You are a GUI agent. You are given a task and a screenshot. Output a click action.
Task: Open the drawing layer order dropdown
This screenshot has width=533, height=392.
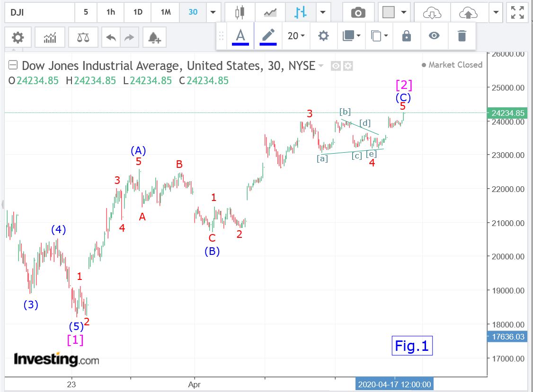click(x=351, y=35)
